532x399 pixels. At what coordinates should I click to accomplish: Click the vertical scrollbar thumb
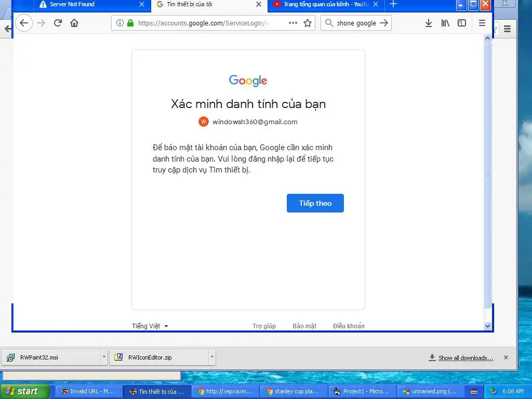tap(487, 175)
